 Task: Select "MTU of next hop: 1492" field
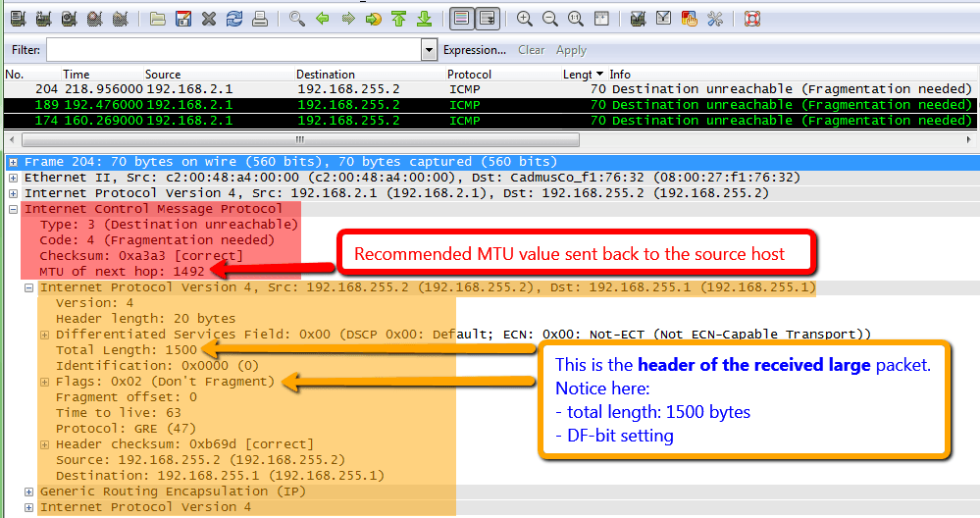tap(122, 271)
